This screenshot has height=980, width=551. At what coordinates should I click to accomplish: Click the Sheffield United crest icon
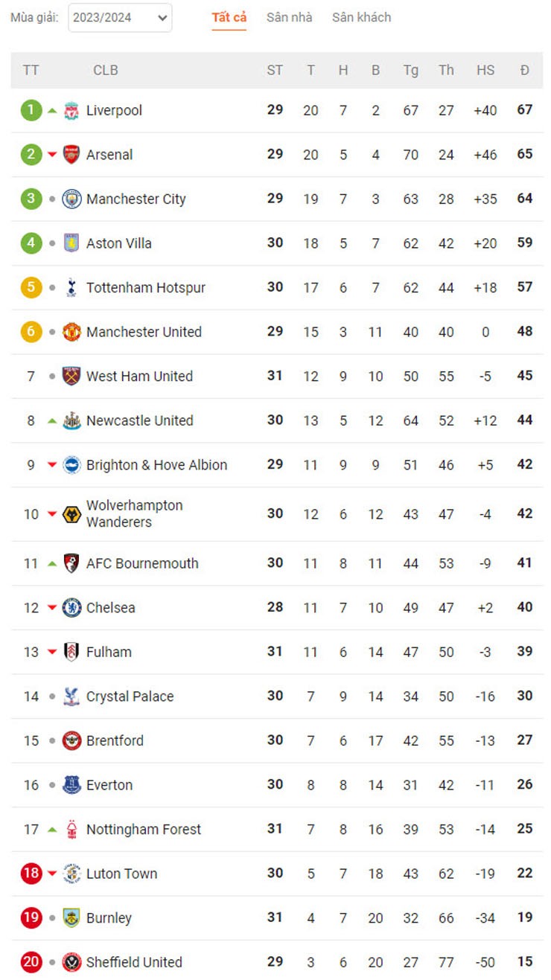pyautogui.click(x=71, y=962)
